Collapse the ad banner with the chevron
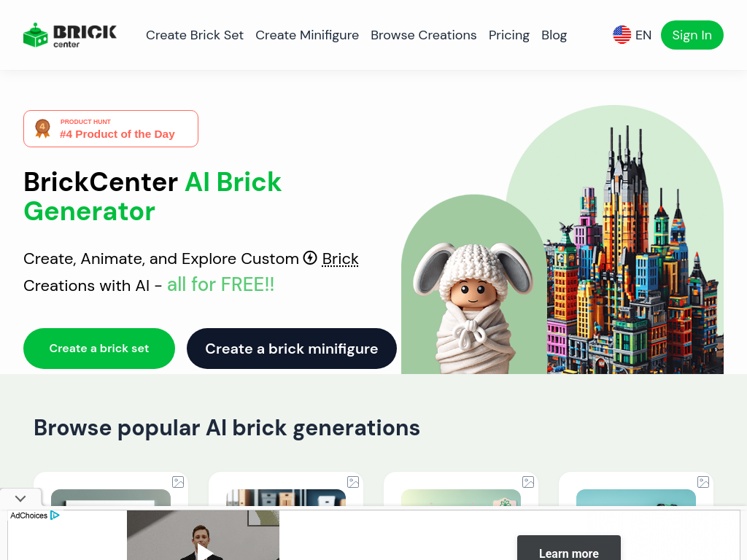The image size is (747, 560). (x=20, y=499)
